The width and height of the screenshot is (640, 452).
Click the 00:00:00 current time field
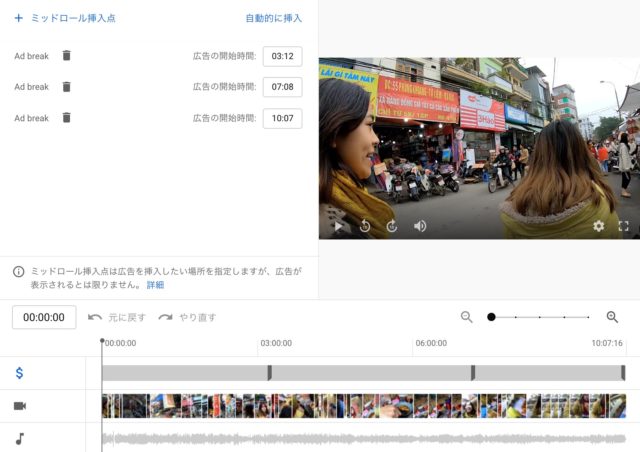click(44, 317)
